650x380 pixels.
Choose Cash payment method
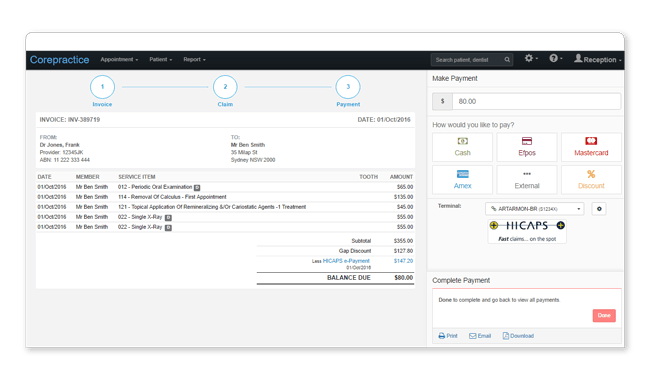(462, 147)
